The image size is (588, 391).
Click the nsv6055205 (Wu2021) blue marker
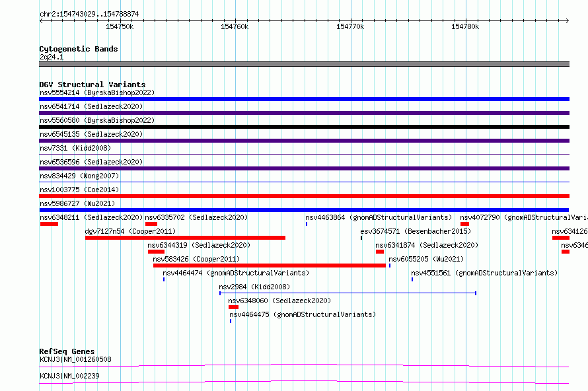coord(390,266)
